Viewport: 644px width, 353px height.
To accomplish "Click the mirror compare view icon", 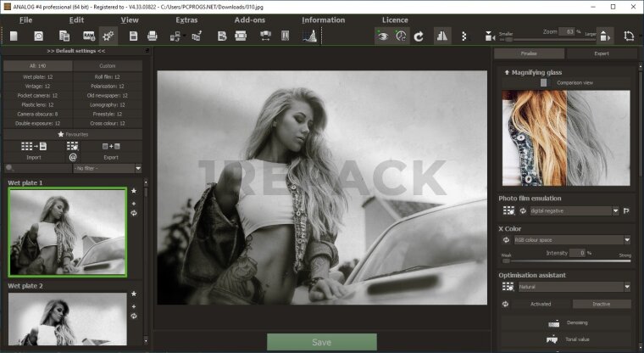I will click(x=442, y=36).
